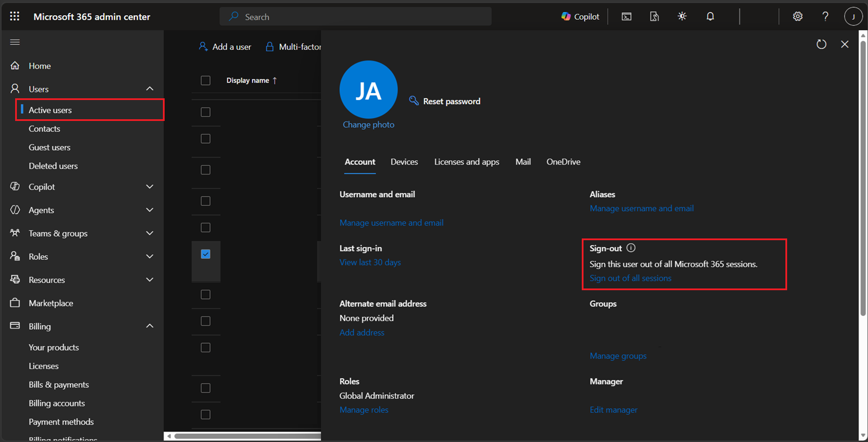Collapse the navigation menu hamburger icon
The height and width of the screenshot is (442, 868).
tap(15, 42)
